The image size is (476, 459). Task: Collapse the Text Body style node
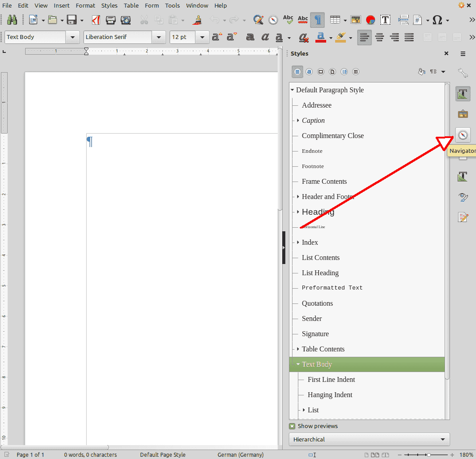tap(298, 364)
